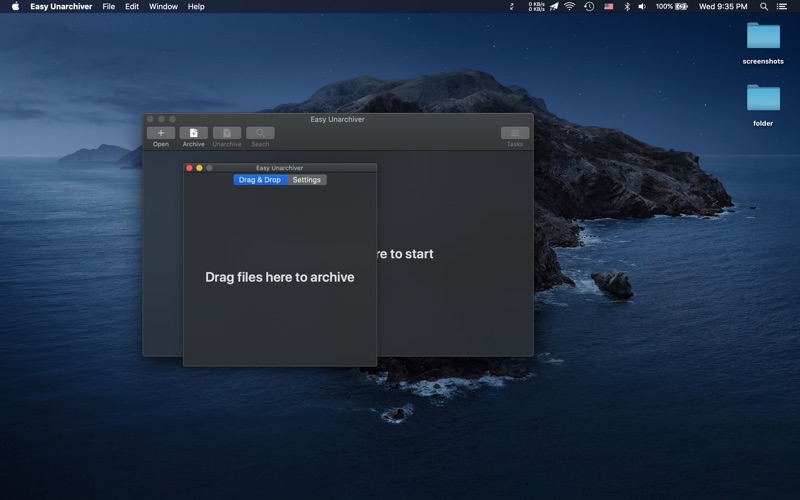The image size is (800, 500).
Task: Open the File menu
Action: pos(109,7)
